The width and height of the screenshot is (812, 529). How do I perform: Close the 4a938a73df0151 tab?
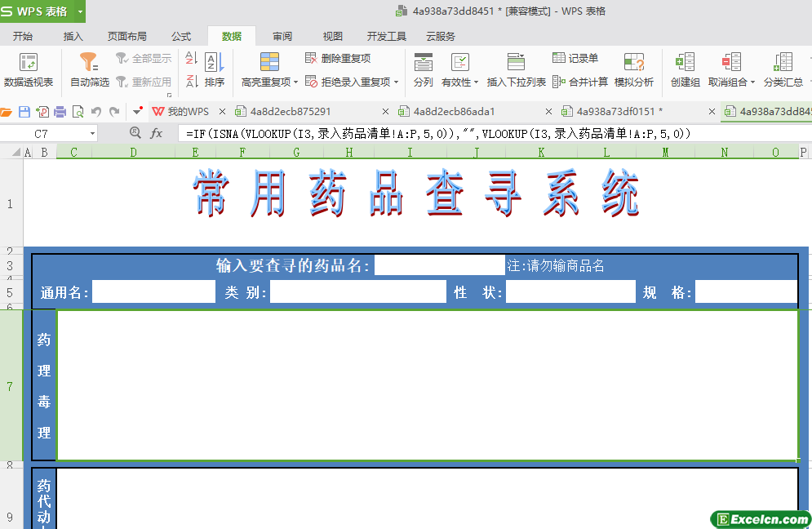tap(712, 111)
